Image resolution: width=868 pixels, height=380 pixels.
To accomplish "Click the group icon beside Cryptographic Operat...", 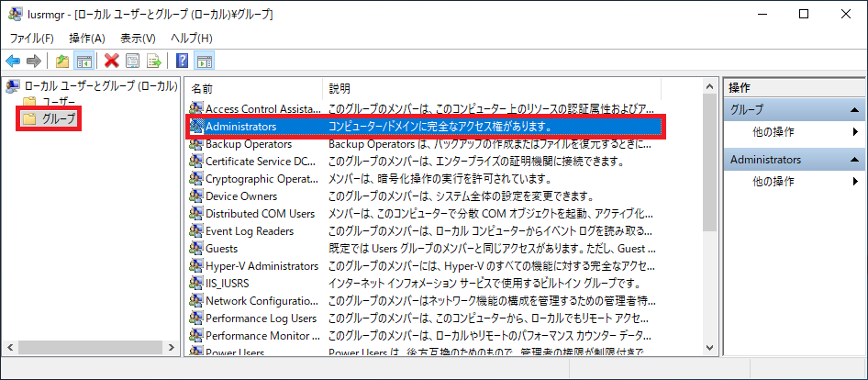I will coord(196,178).
